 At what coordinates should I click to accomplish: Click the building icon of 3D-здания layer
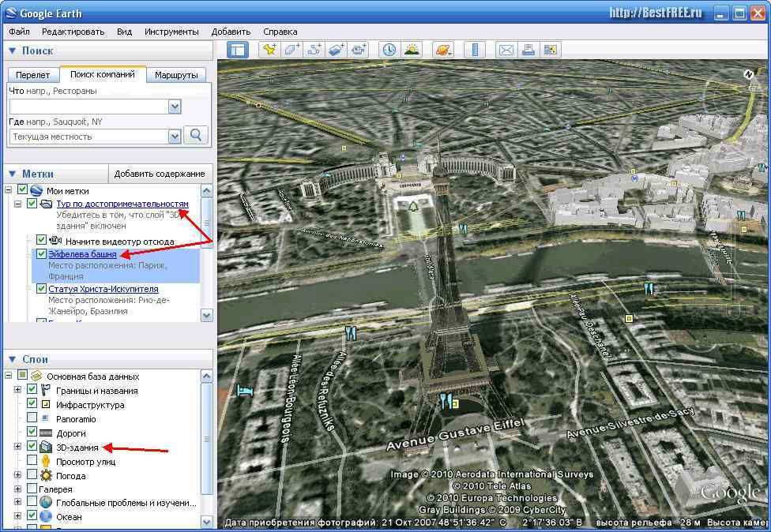pos(46,447)
